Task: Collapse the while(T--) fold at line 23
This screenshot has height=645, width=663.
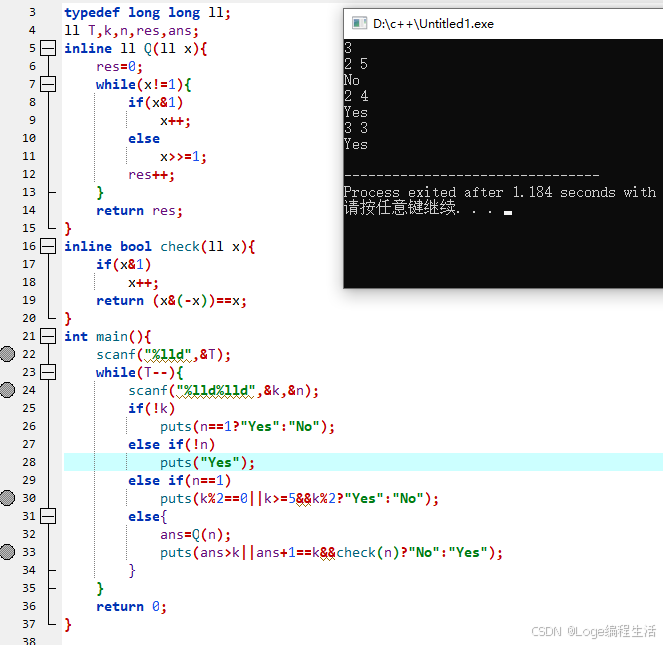Action: (x=48, y=372)
